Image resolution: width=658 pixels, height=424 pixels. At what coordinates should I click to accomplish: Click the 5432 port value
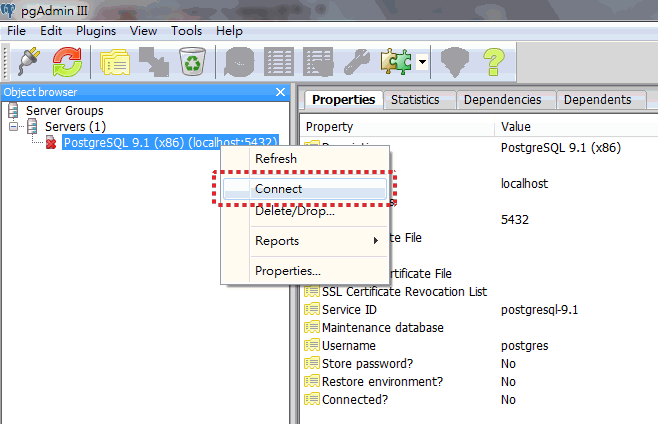(515, 220)
